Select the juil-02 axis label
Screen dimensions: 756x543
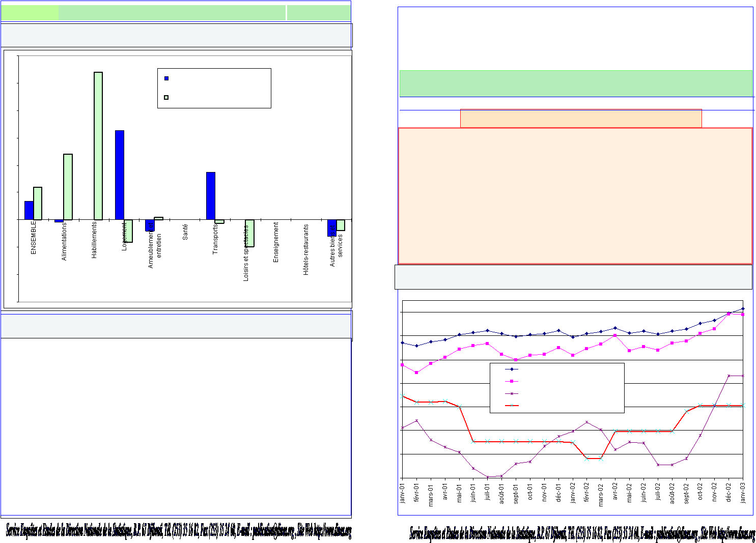(658, 492)
